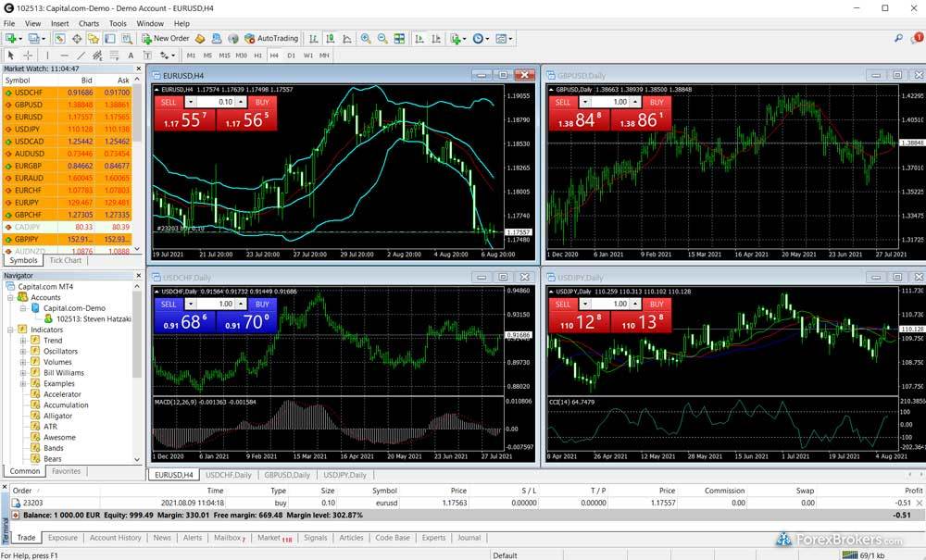Enable the D1 timeframe button
Image resolution: width=926 pixels, height=560 pixels.
(291, 56)
